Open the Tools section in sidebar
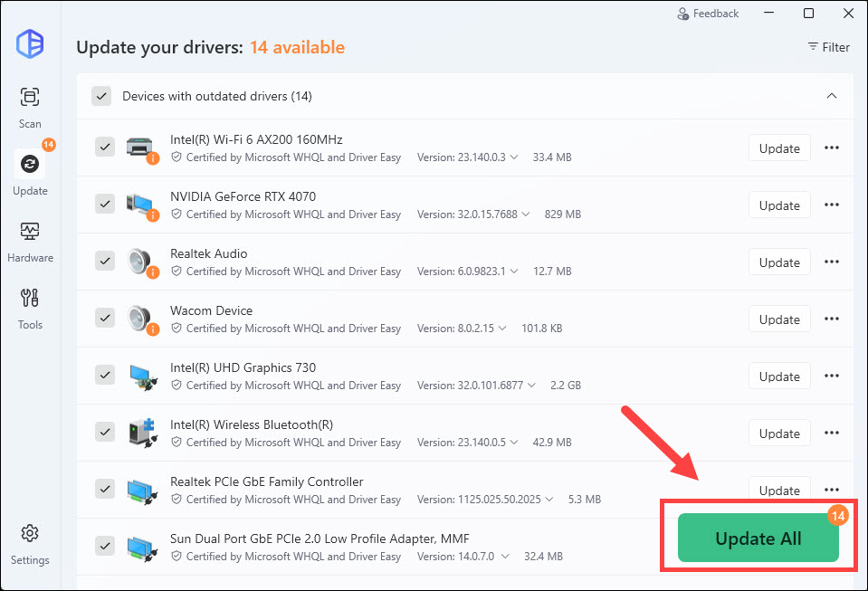The width and height of the screenshot is (868, 591). tap(30, 308)
